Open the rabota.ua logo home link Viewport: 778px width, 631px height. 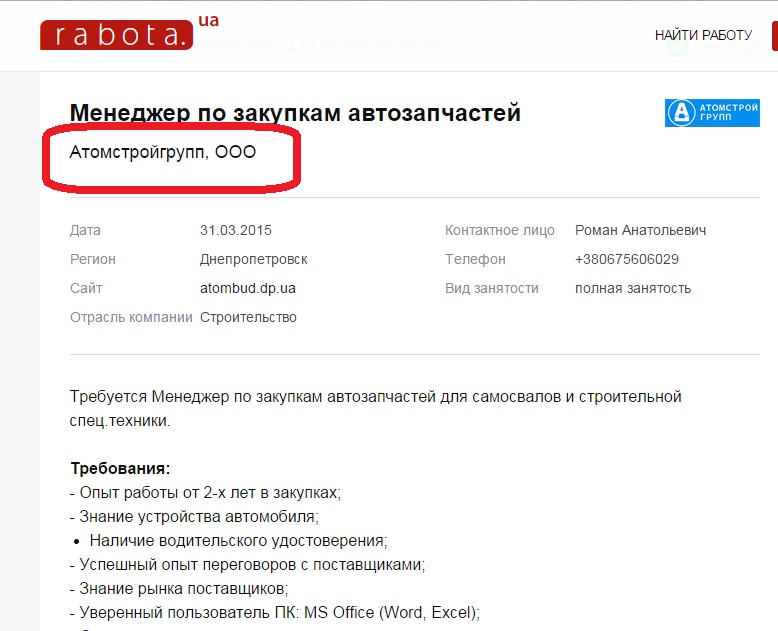pos(129,33)
